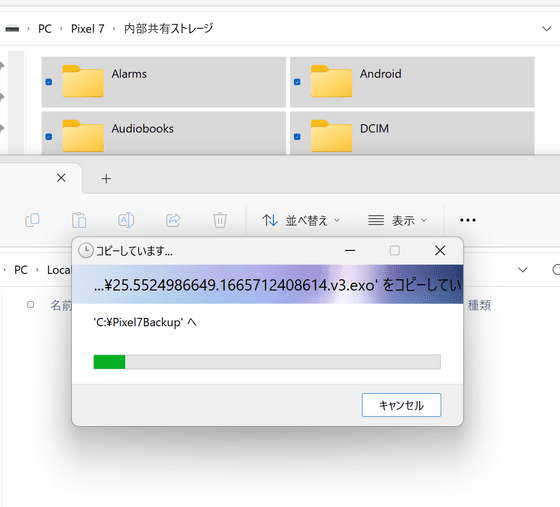Select the Alarms folder icon
This screenshot has height=507, width=560.
point(83,81)
